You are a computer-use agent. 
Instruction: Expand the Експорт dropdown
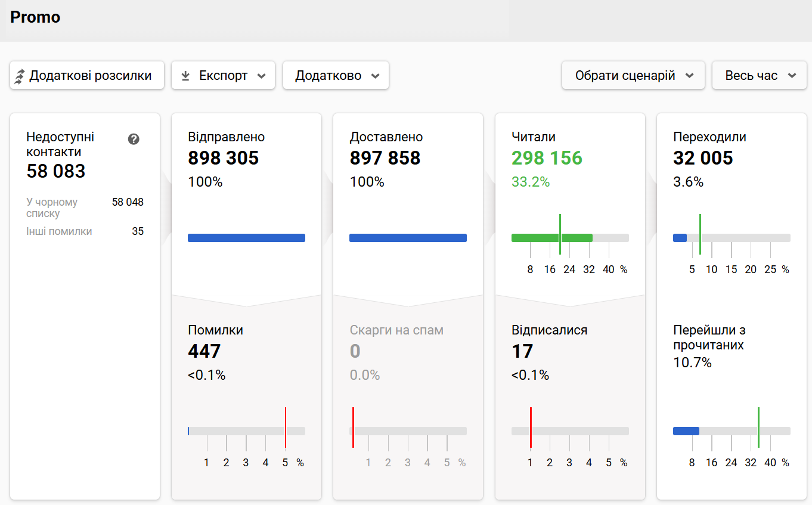(x=223, y=75)
